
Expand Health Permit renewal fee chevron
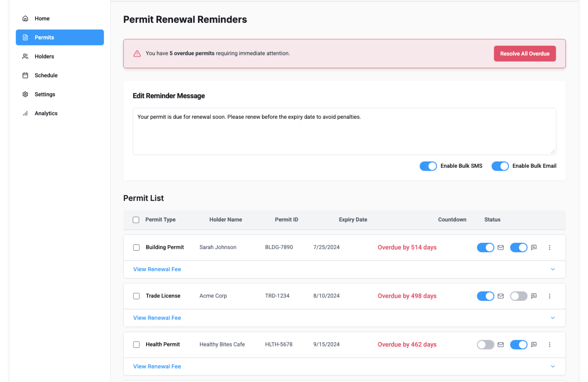(552, 366)
